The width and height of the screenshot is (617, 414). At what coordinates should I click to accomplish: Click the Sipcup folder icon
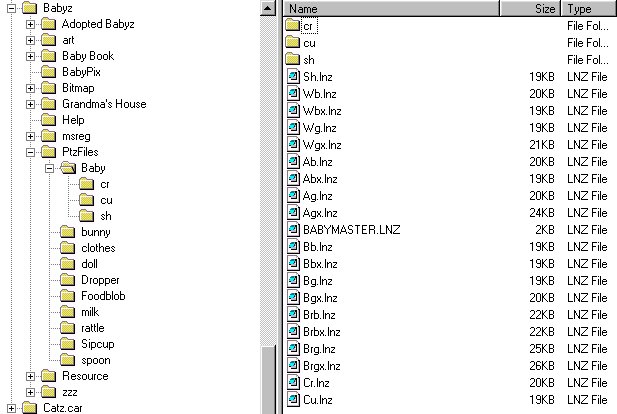[67, 344]
